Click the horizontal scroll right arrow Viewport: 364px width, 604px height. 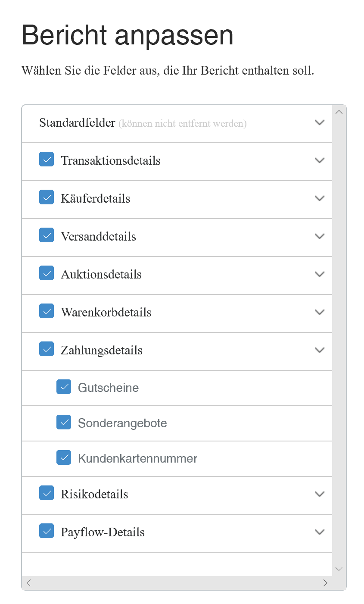coord(325,583)
